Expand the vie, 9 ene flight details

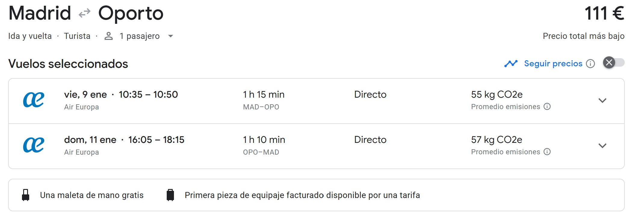click(x=602, y=101)
